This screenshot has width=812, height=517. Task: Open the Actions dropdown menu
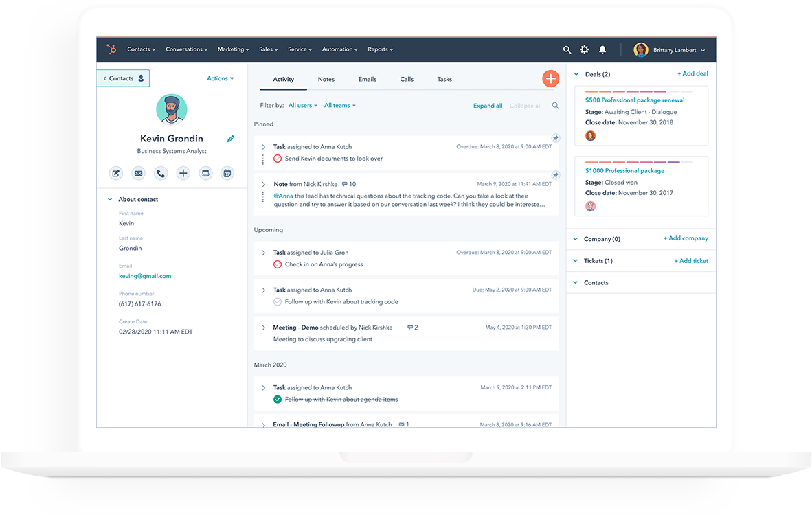point(221,79)
